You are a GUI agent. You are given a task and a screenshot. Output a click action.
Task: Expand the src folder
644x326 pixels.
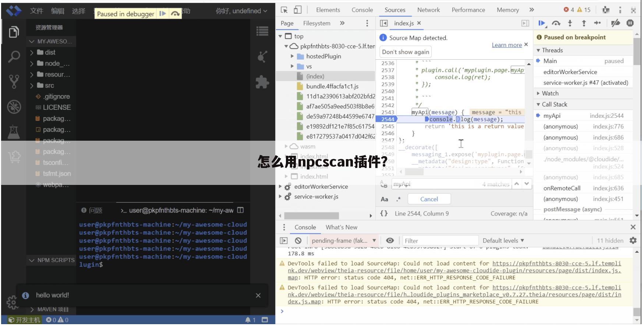32,85
